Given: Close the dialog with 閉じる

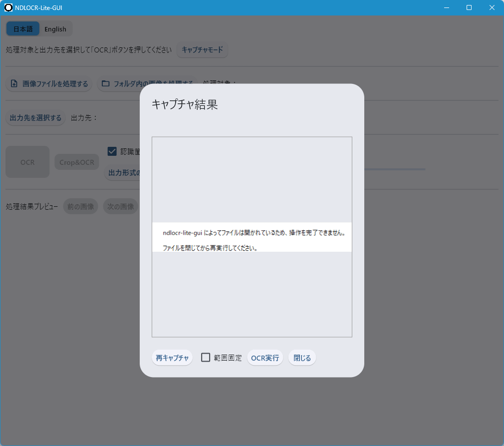Looking at the screenshot, I should [302, 358].
